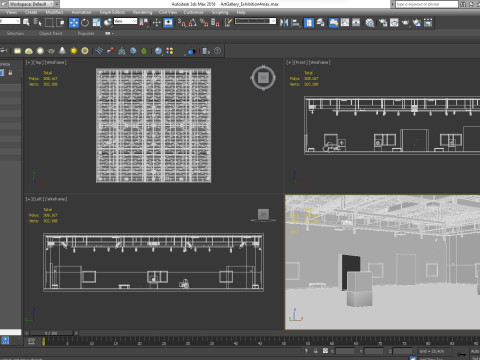Toggle the Scene Explorer button
Screen dimensions: 480x360
[309, 22]
